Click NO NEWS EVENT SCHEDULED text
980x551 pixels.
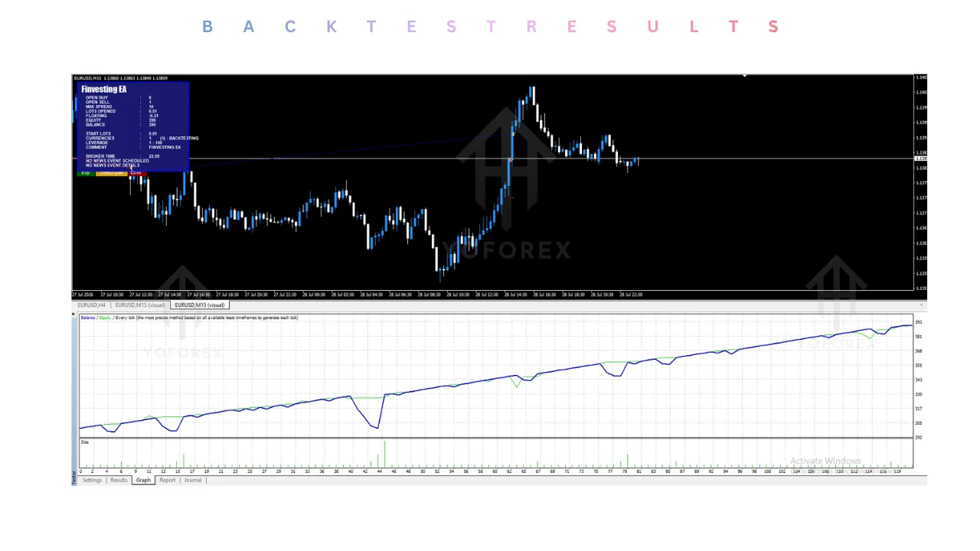pyautogui.click(x=117, y=161)
